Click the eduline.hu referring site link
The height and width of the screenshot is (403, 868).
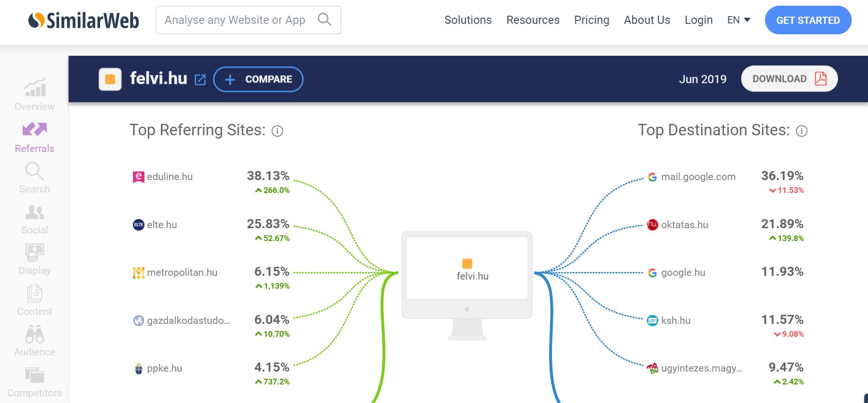[170, 177]
